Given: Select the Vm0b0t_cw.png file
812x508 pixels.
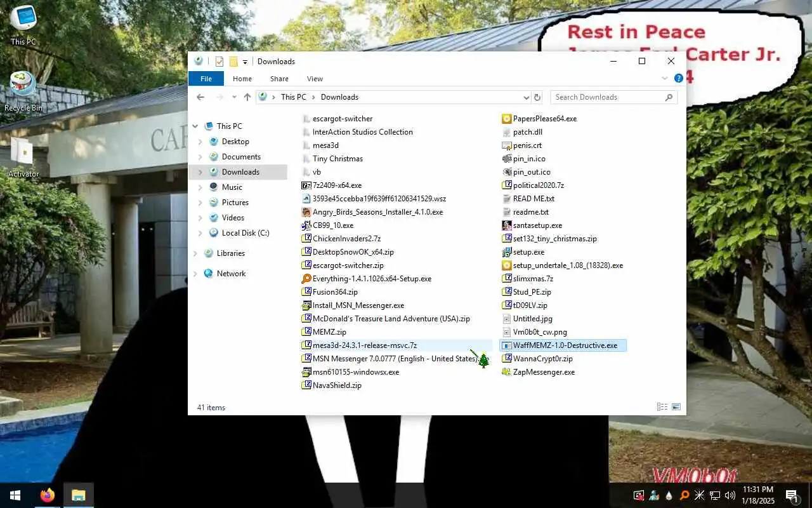Looking at the screenshot, I should click(x=535, y=332).
